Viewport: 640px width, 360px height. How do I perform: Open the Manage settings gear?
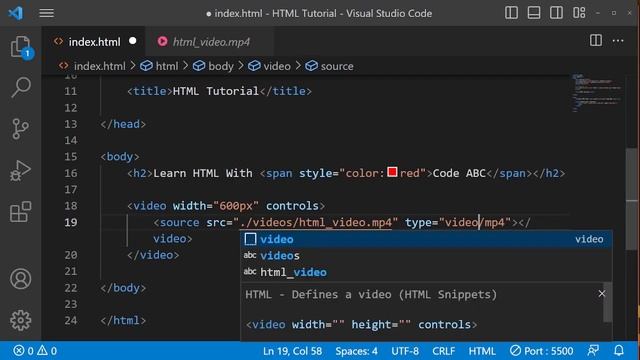[x=20, y=320]
